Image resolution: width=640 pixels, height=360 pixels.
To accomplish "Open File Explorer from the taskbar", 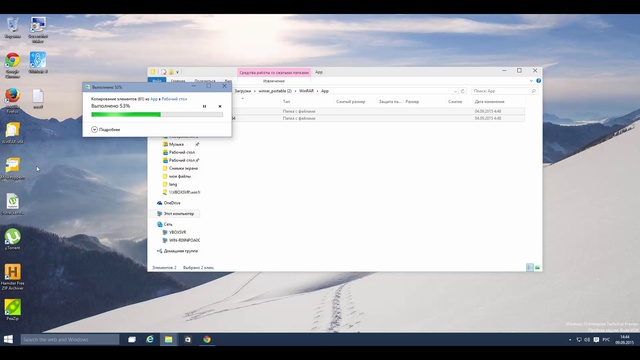I will (x=169, y=339).
